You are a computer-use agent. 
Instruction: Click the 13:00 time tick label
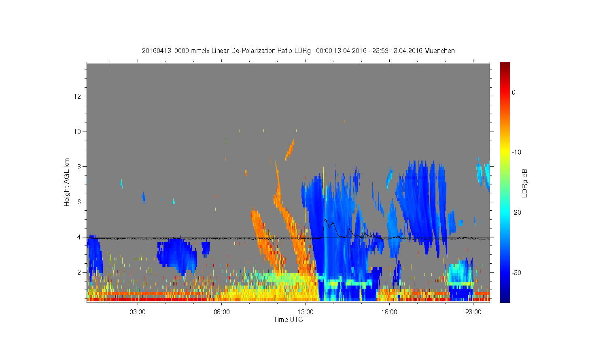pos(306,312)
